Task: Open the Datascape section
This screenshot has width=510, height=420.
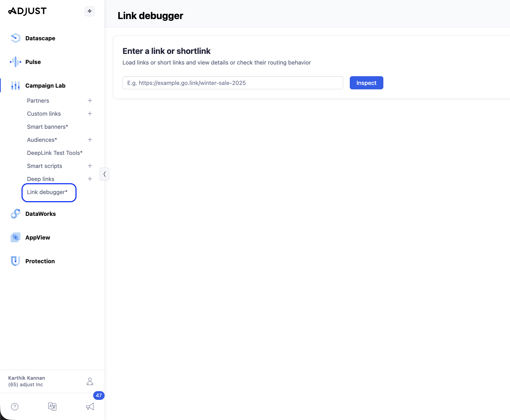Action: [40, 38]
